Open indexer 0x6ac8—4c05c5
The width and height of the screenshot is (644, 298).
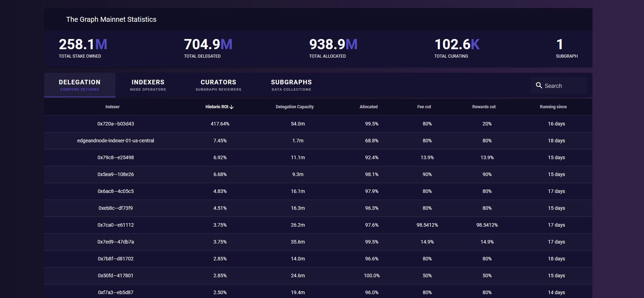(116, 191)
